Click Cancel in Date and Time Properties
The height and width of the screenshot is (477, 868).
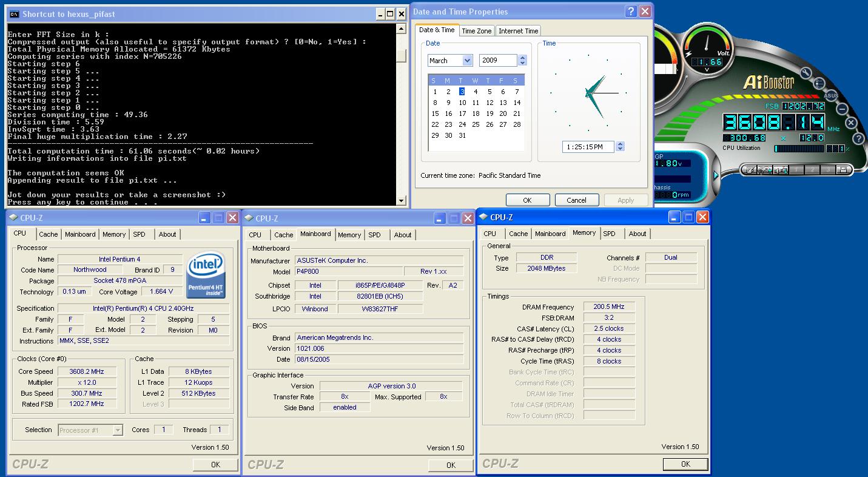[576, 200]
